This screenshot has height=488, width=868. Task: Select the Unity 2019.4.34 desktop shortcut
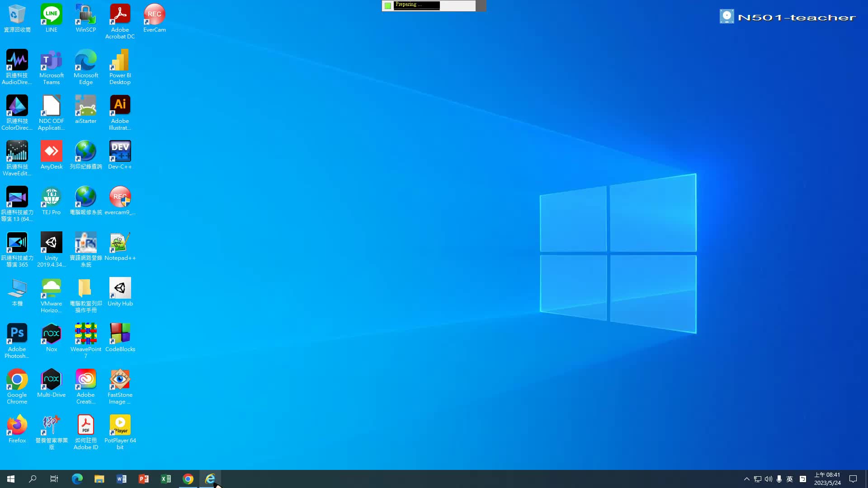point(52,250)
